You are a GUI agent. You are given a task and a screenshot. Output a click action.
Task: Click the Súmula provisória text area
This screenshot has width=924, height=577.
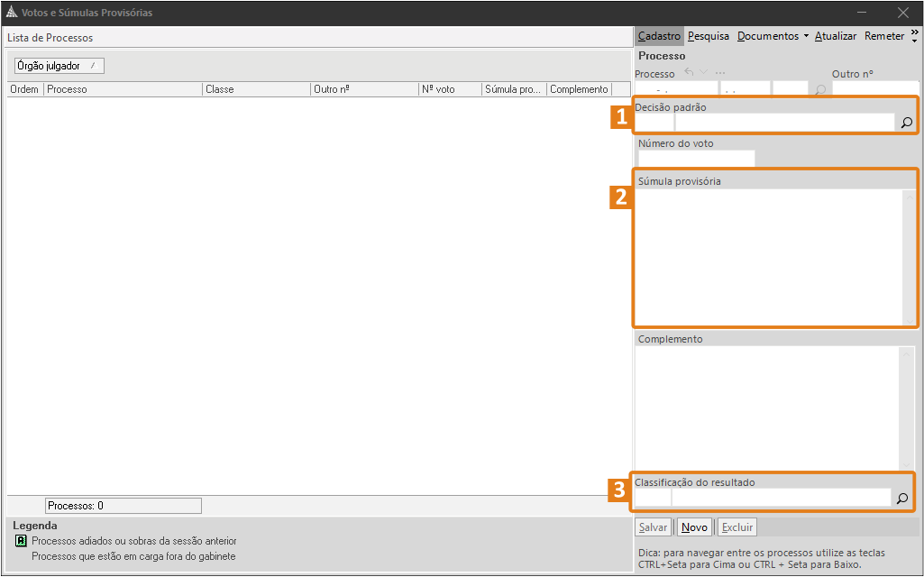[769, 257]
